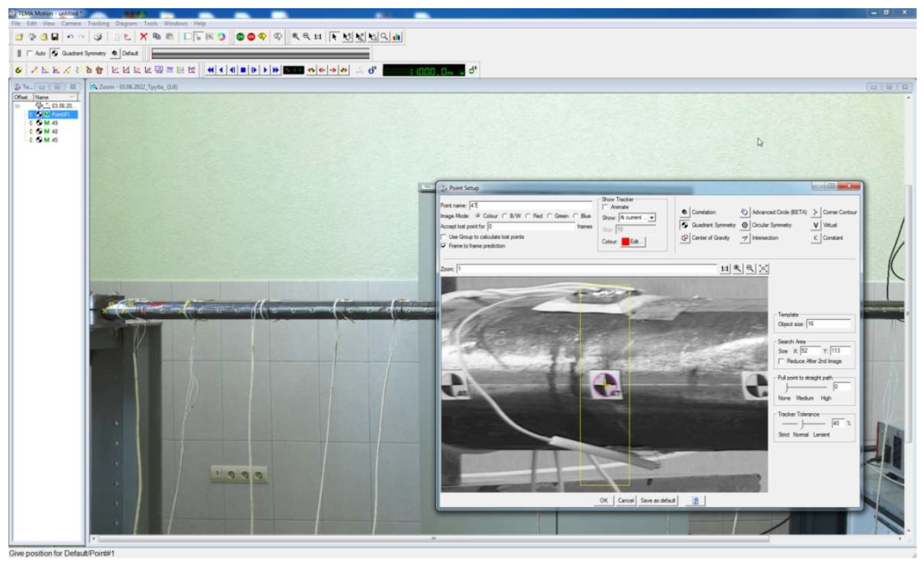Click the Save as default button
This screenshot has height=567, width=924.
click(658, 501)
